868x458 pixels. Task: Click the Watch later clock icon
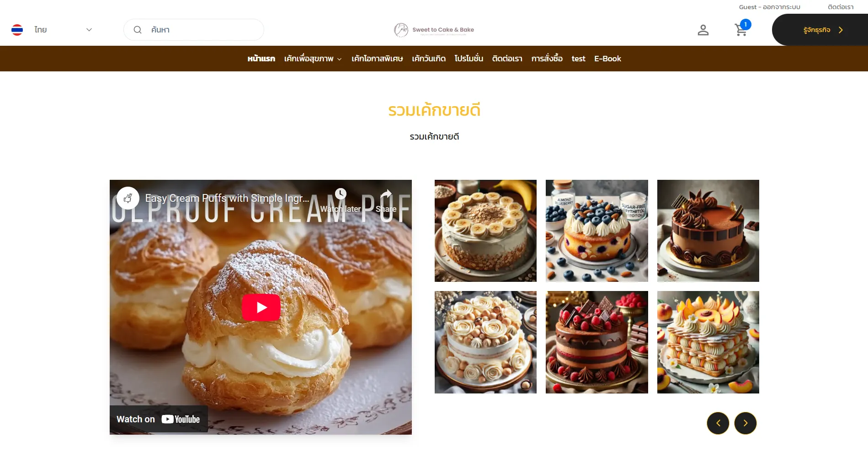[341, 194]
